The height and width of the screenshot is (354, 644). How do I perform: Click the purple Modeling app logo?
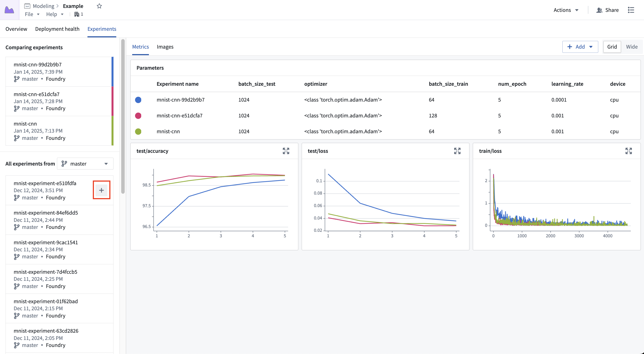pos(9,10)
